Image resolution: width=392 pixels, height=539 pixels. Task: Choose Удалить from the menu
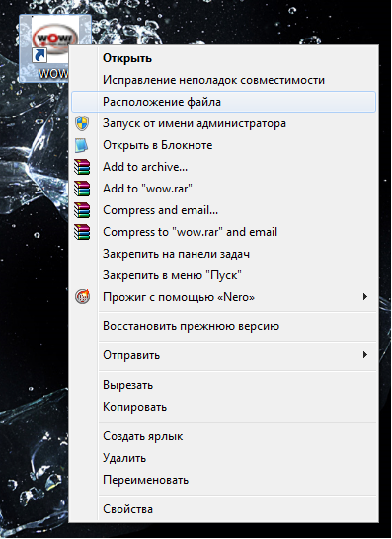click(x=223, y=458)
